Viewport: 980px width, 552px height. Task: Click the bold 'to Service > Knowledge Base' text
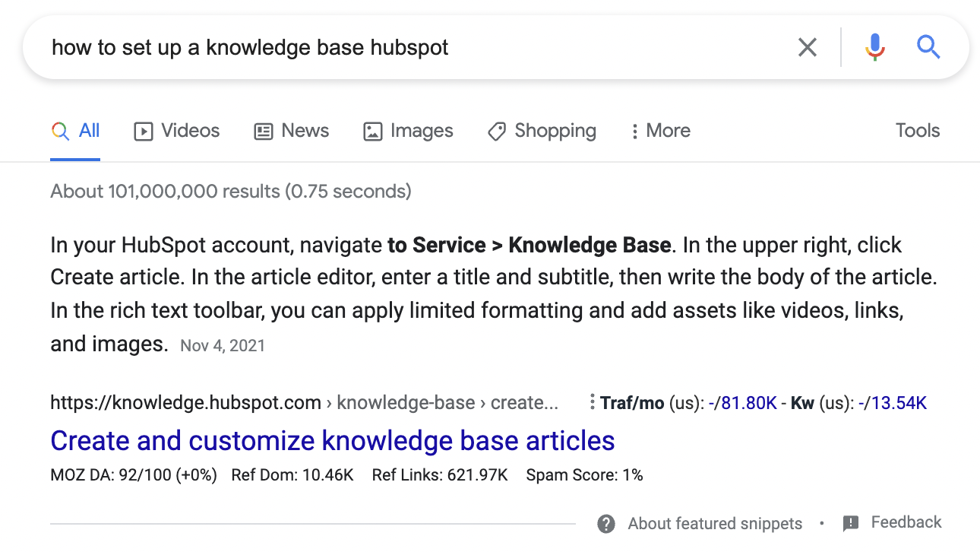530,246
